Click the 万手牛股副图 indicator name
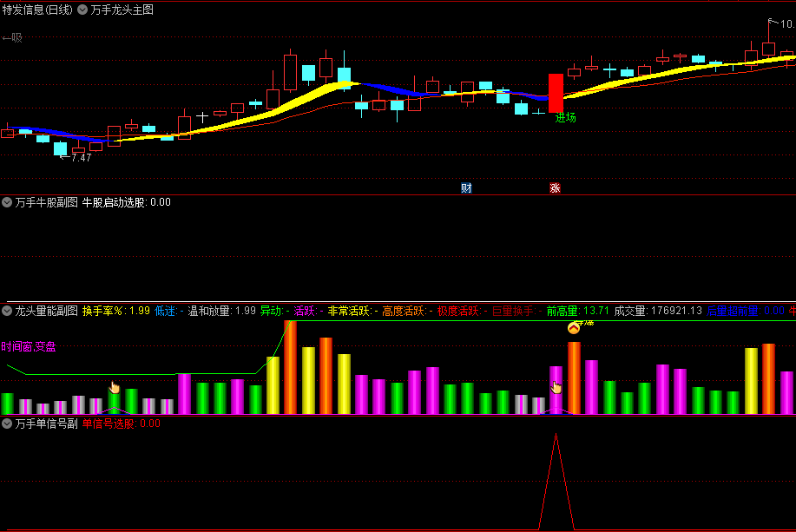Viewport: 796px width, 532px height. pyautogui.click(x=46, y=202)
